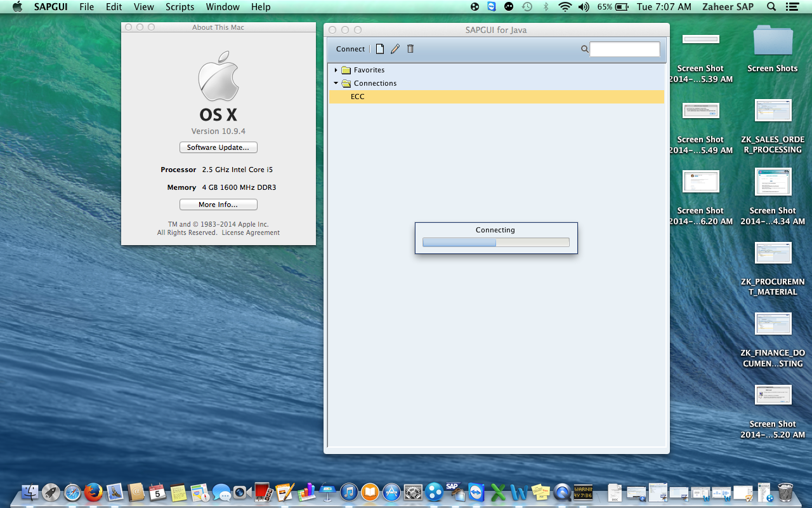Open More Info in About This Mac
Image resolution: width=812 pixels, height=508 pixels.
click(218, 204)
